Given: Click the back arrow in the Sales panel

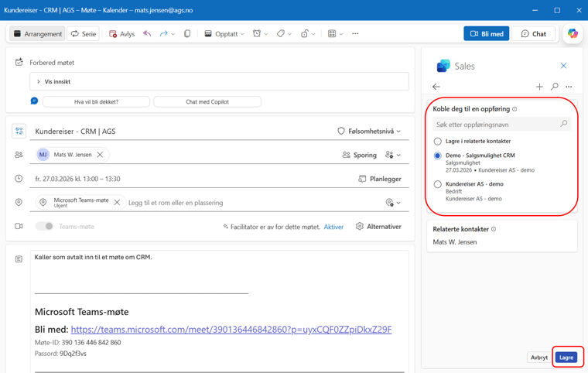Looking at the screenshot, I should pyautogui.click(x=436, y=87).
